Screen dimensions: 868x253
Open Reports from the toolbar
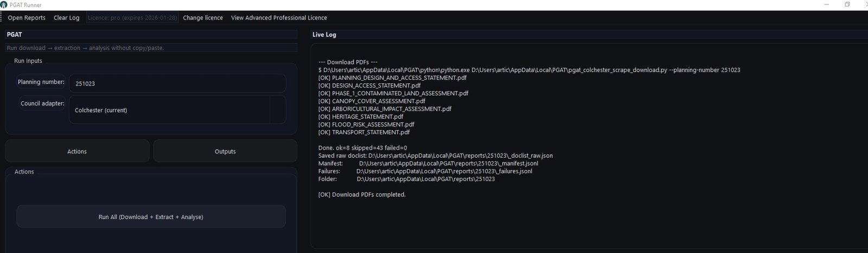(27, 18)
